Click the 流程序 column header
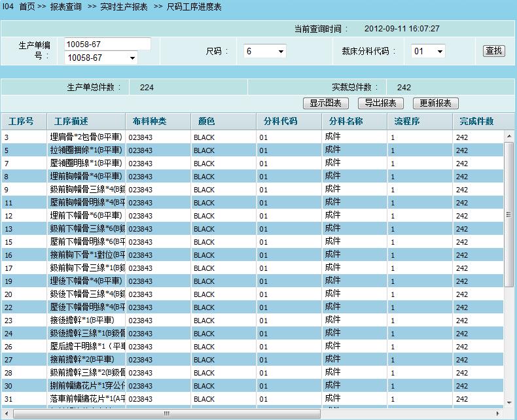Image resolution: width=517 pixels, height=420 pixels. coord(406,122)
